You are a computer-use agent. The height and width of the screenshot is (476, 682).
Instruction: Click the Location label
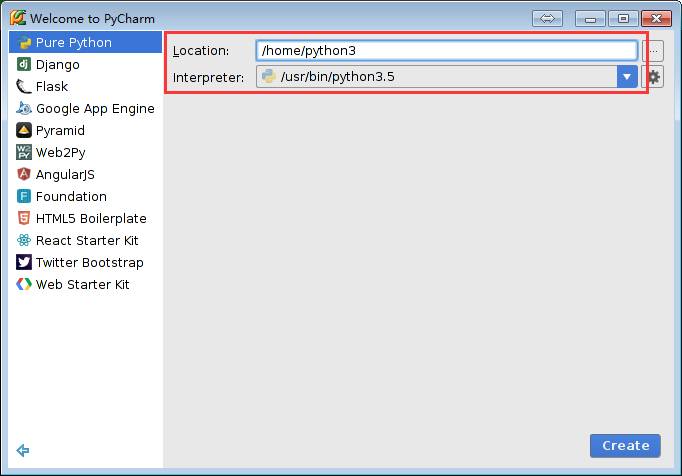[201, 51]
